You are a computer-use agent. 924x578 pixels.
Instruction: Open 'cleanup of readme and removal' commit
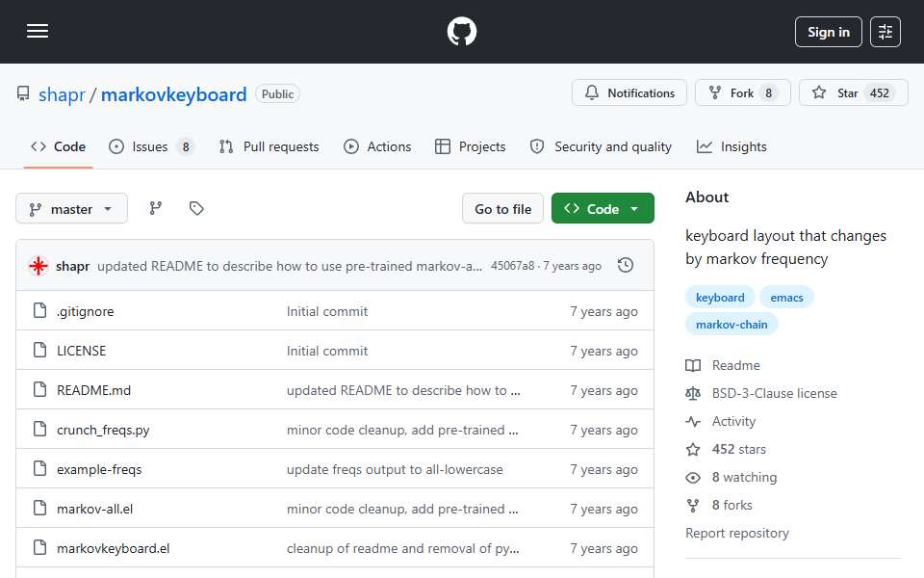(x=403, y=548)
